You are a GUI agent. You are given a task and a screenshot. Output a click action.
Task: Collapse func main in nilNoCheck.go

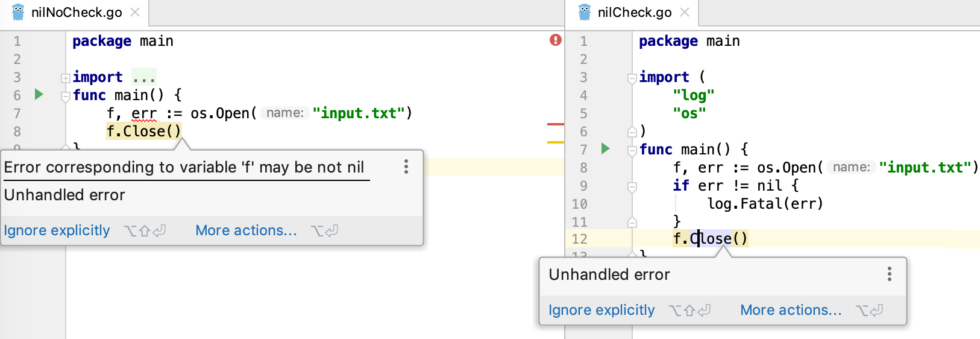tap(65, 96)
